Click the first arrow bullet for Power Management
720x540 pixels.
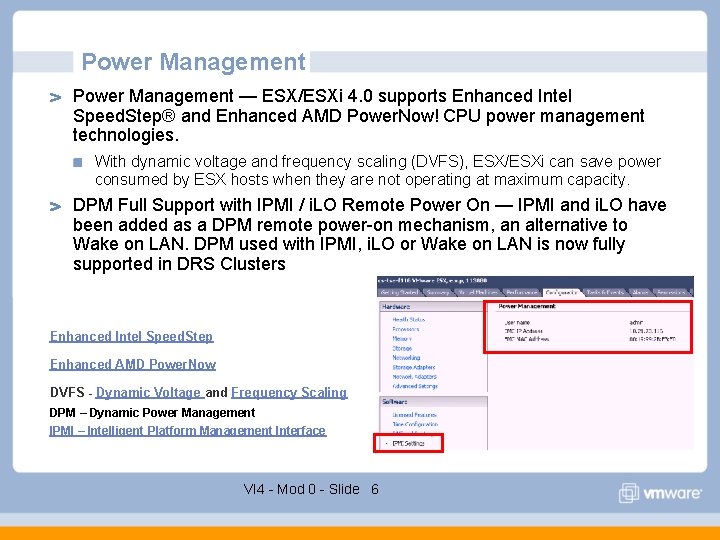click(55, 97)
